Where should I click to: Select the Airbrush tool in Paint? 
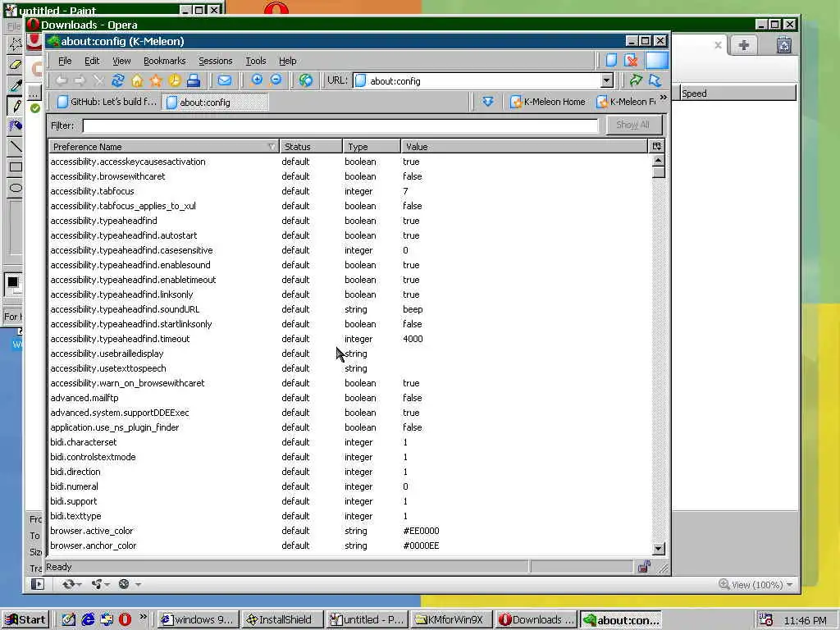pyautogui.click(x=16, y=126)
